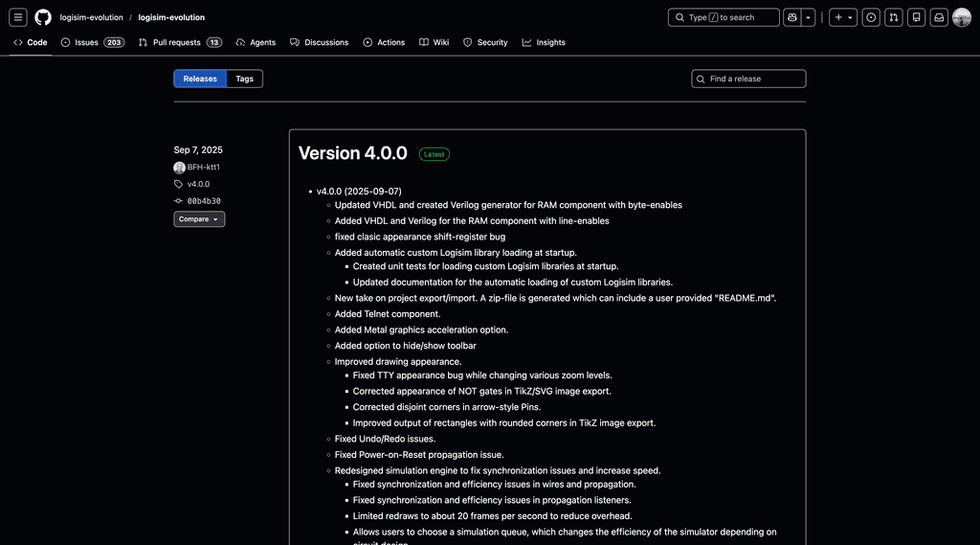Expand the Compare dropdown
Image resolution: width=980 pixels, height=545 pixels.
(199, 219)
